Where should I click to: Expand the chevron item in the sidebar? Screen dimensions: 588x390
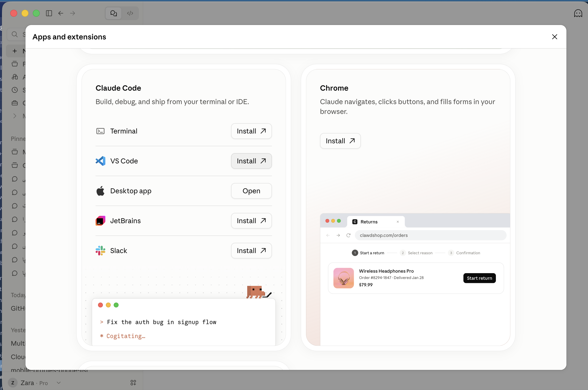pos(15,116)
